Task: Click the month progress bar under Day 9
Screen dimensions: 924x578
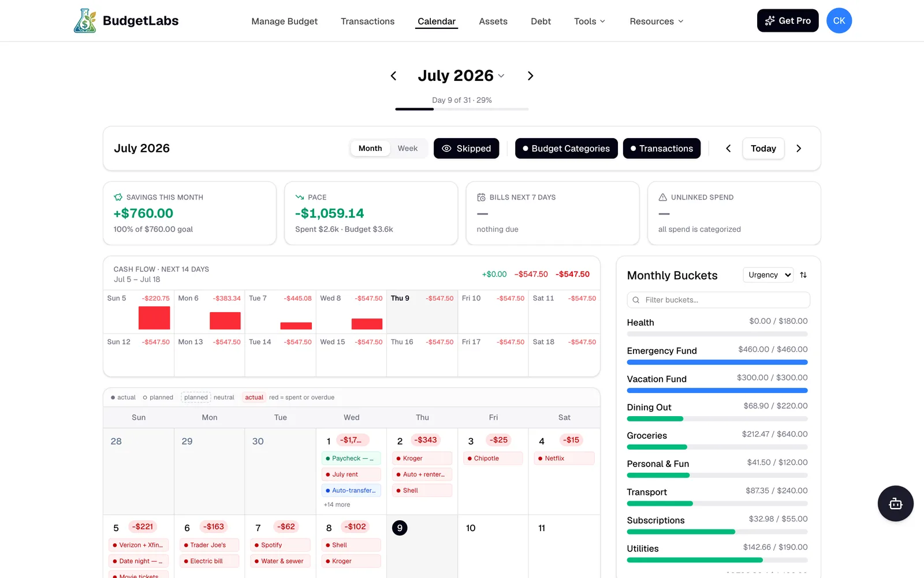Action: (x=462, y=109)
